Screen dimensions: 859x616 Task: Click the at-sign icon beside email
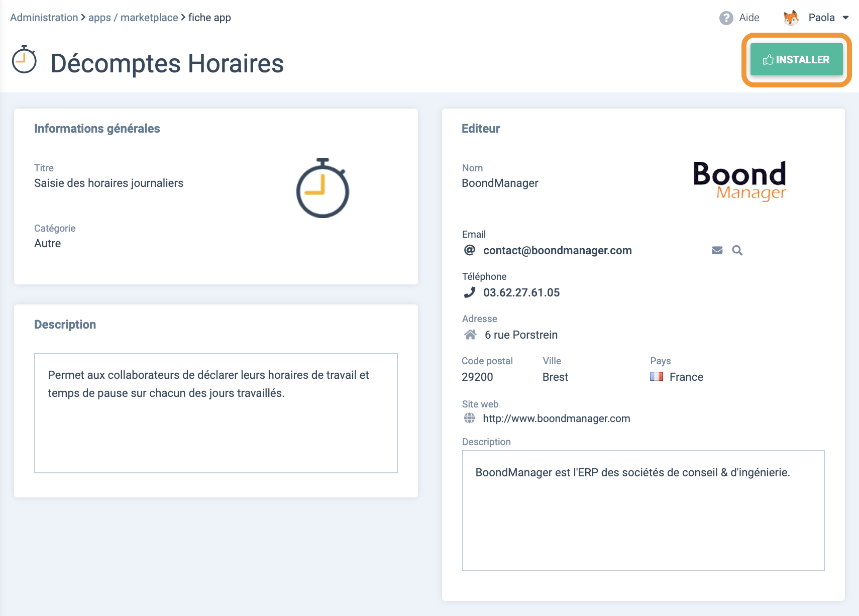point(470,250)
